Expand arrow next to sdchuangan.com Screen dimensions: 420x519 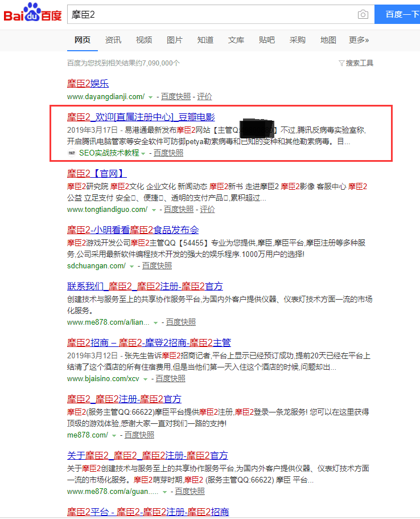coord(131,267)
